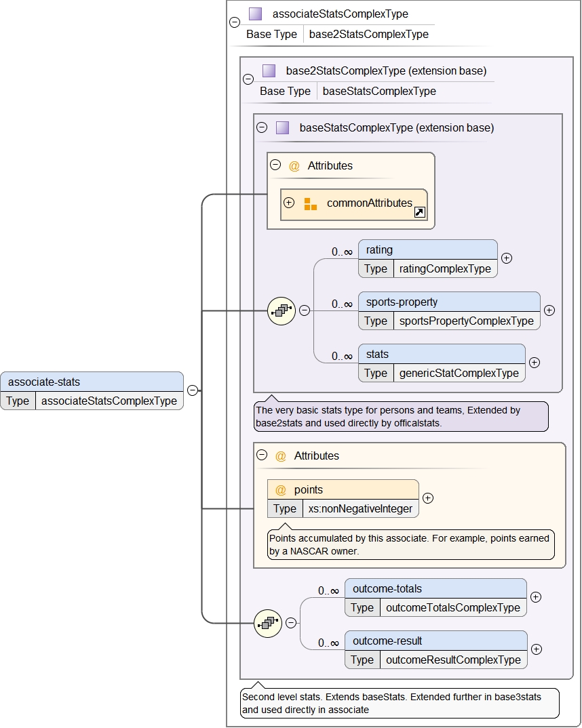Select the points attribute box
582x728 pixels.
click(x=343, y=490)
